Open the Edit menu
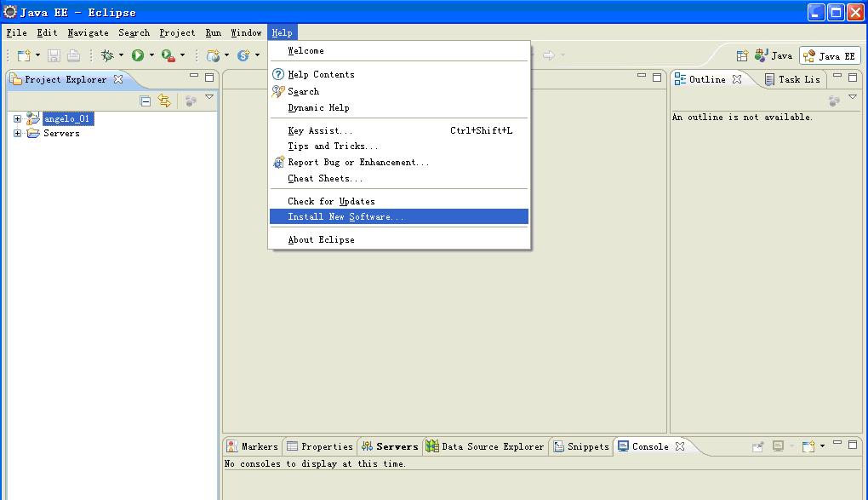Viewport: 868px width, 500px height. [x=47, y=32]
